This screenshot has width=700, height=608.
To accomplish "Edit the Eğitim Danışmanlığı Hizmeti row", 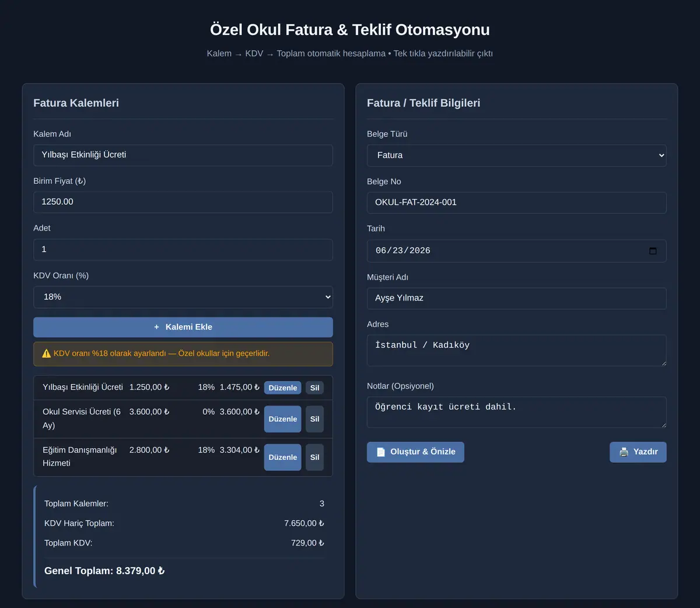I will pyautogui.click(x=283, y=457).
